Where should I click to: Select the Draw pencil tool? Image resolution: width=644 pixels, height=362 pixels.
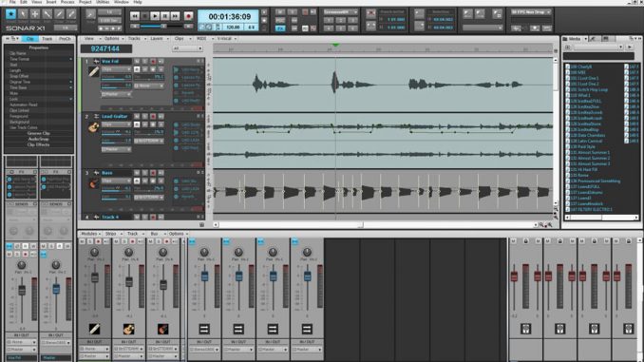59,14
